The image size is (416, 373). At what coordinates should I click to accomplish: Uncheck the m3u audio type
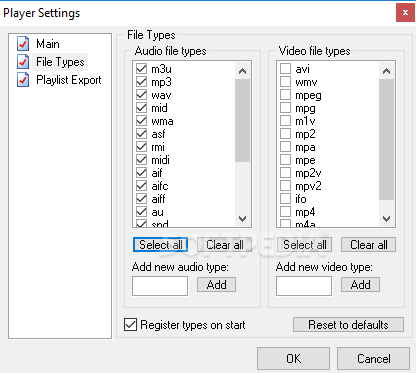click(142, 69)
